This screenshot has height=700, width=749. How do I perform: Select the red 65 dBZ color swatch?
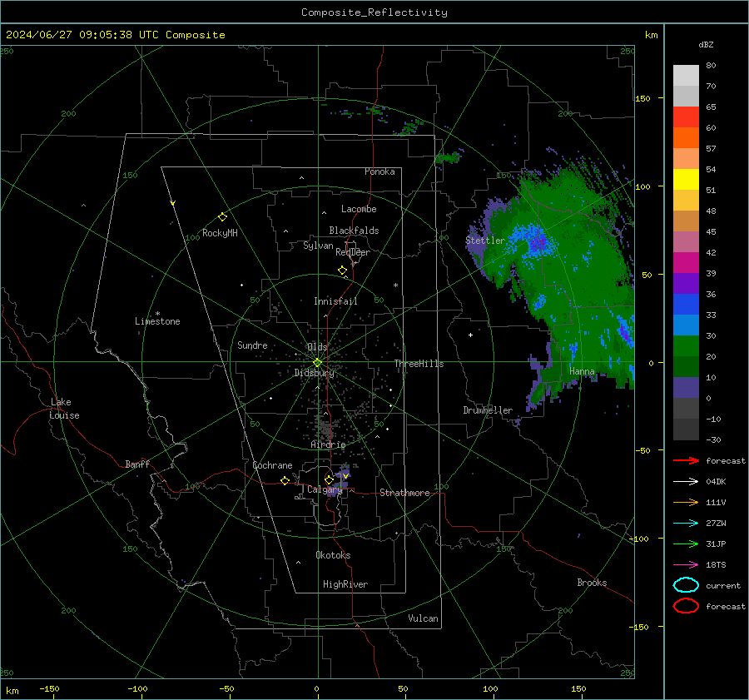point(686,117)
